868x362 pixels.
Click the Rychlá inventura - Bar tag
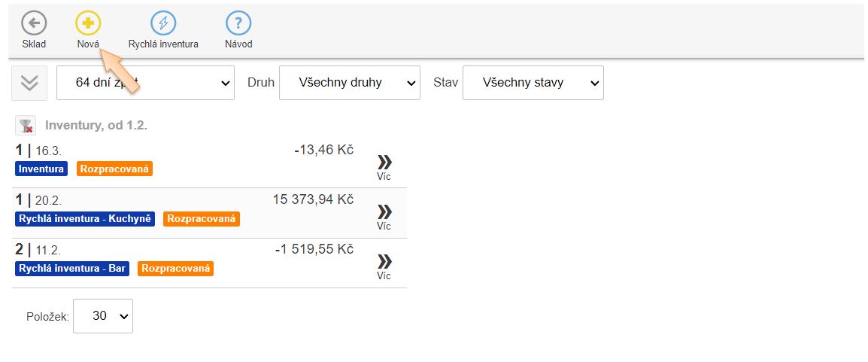tap(72, 268)
